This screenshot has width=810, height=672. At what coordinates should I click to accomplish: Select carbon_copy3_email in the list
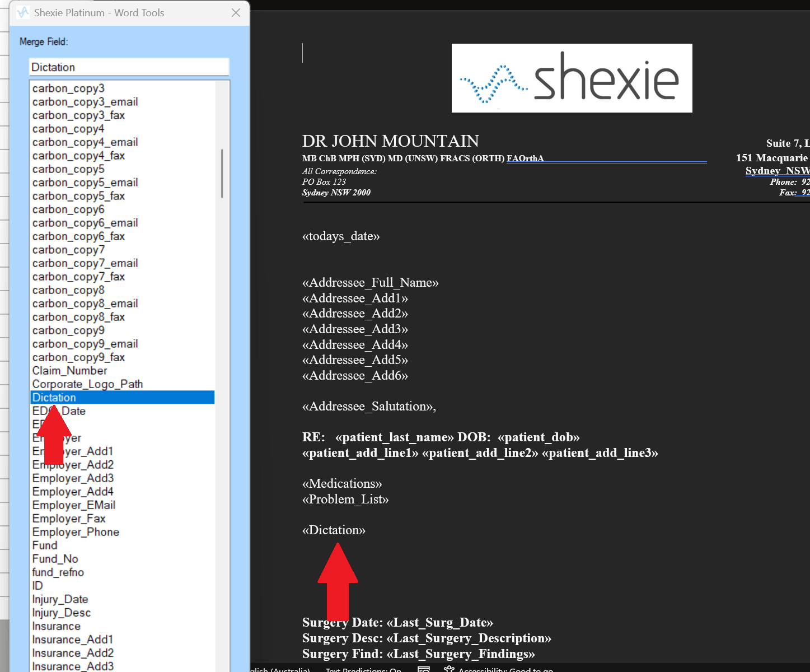coord(122,102)
